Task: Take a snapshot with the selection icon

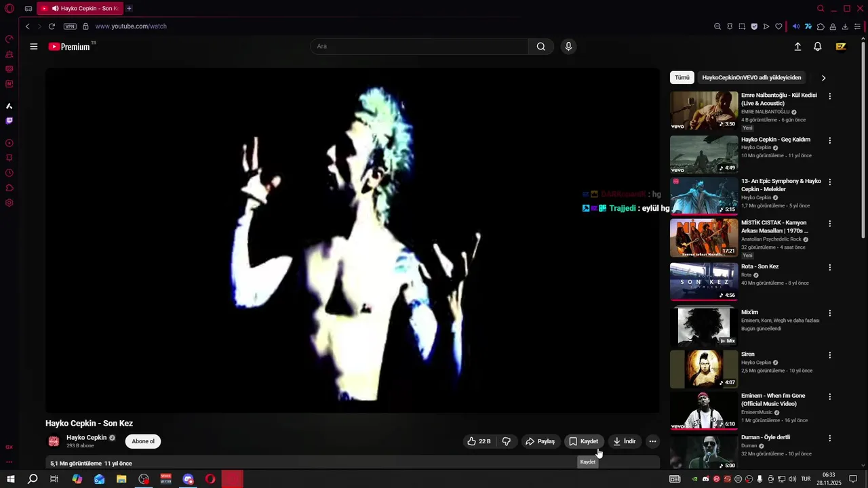Action: (x=742, y=26)
